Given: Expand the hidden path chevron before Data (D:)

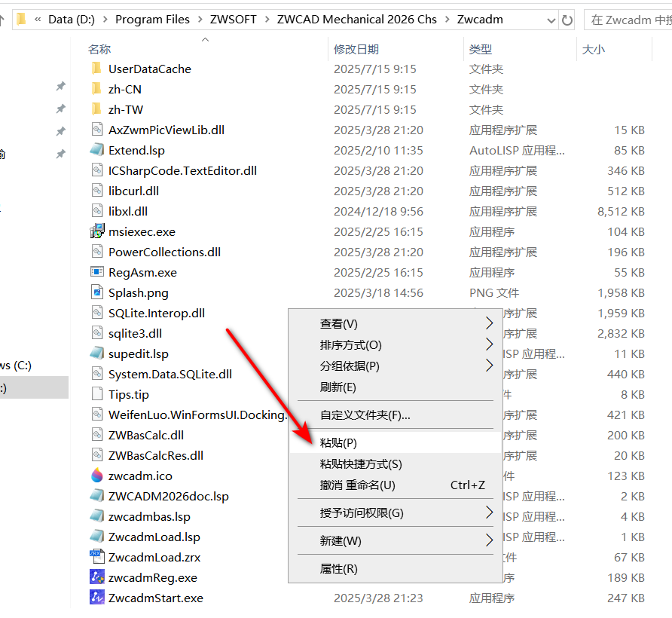Looking at the screenshot, I should tap(38, 20).
